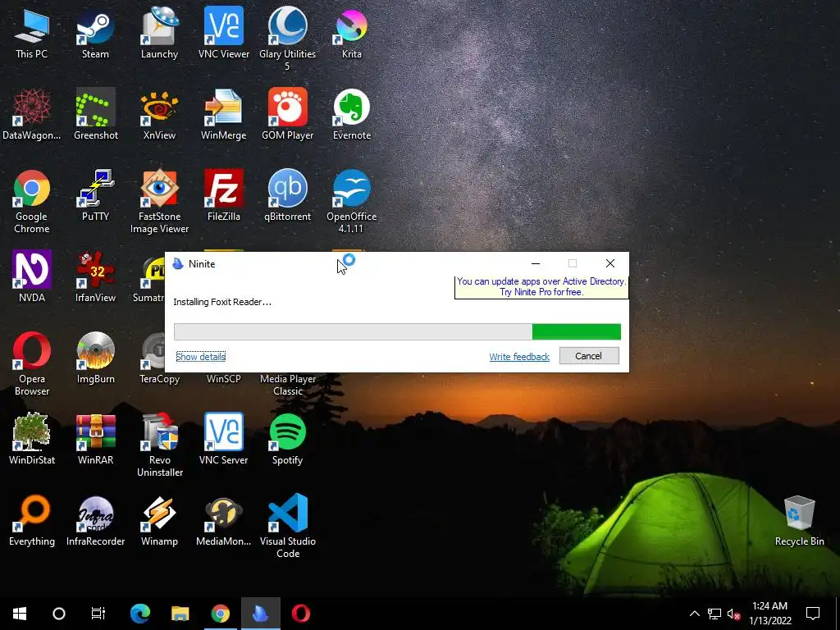Switch to Chrome on the taskbar

point(220,614)
